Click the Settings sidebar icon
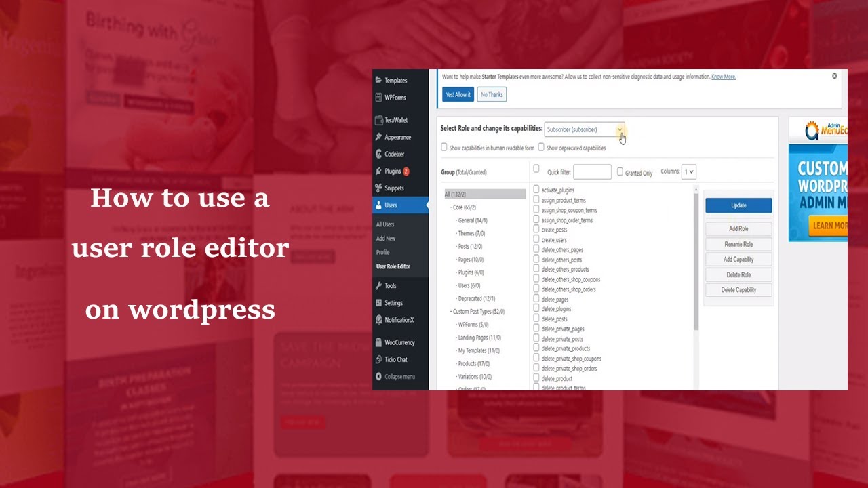 point(379,303)
